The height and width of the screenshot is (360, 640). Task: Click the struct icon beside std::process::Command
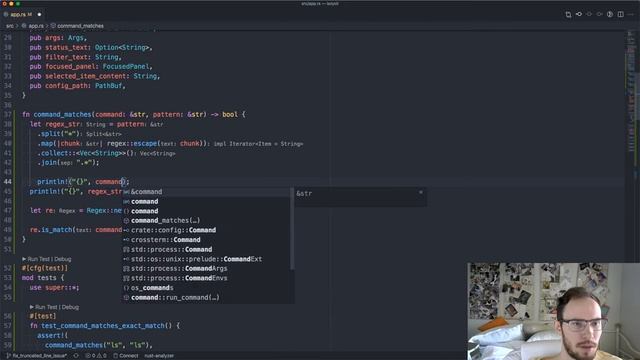(127, 249)
